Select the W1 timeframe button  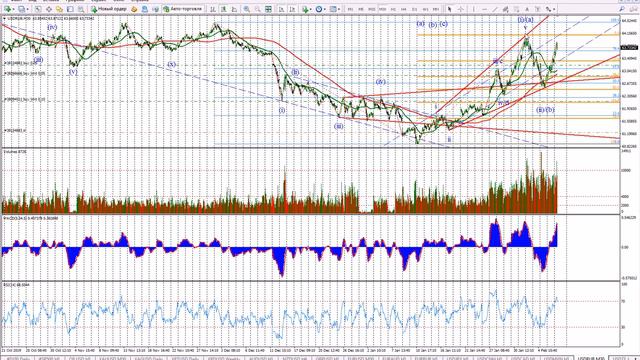click(425, 9)
